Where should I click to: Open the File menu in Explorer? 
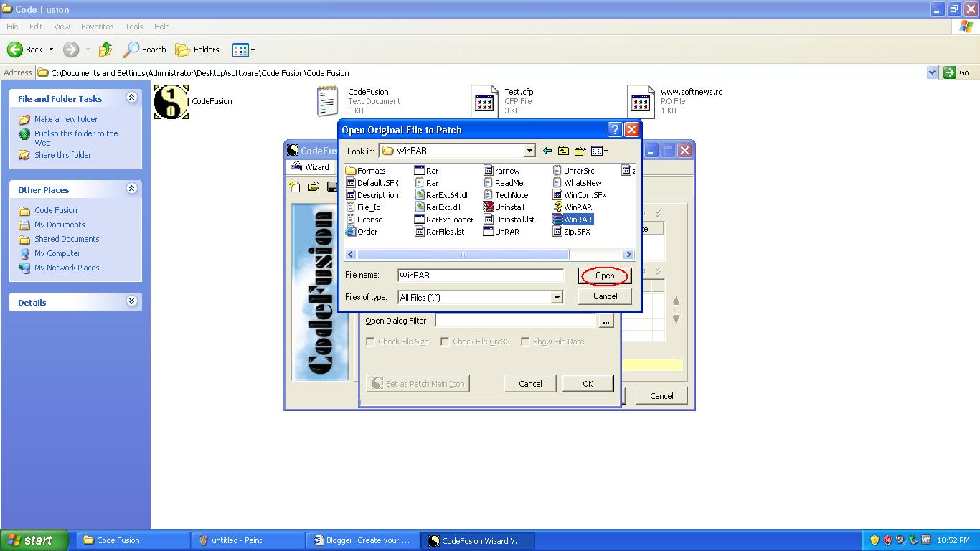tap(12, 27)
